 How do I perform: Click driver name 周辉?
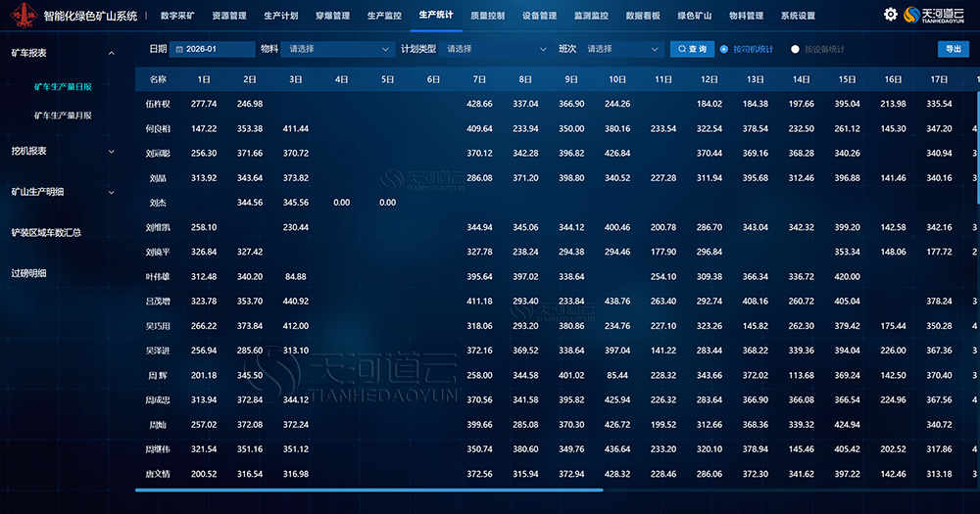(158, 375)
